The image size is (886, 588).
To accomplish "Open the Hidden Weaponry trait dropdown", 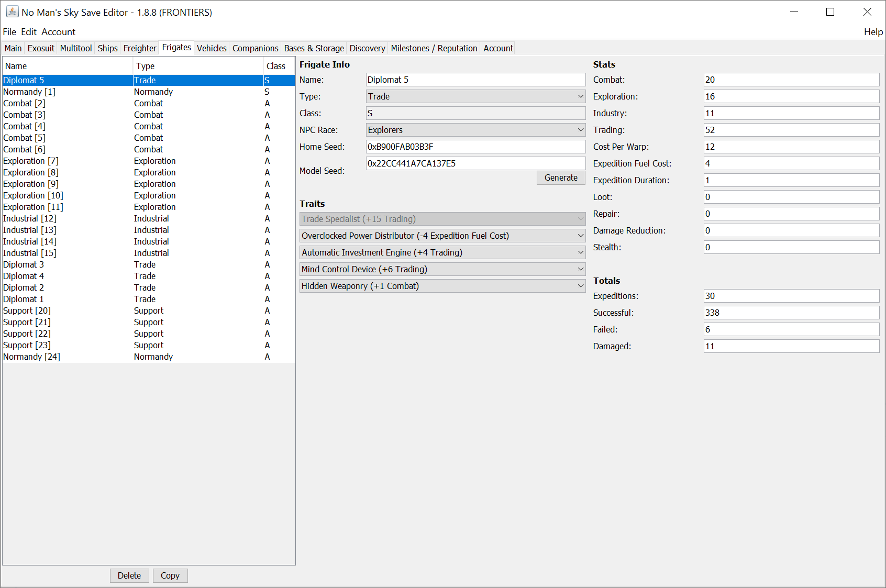I will click(x=442, y=286).
